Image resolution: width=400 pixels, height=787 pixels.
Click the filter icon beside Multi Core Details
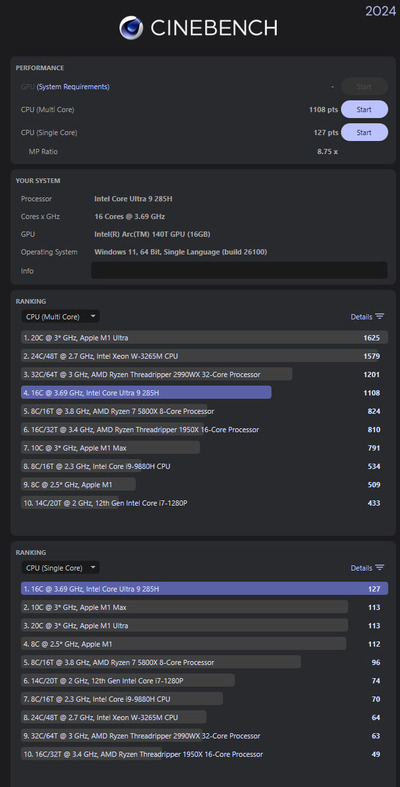[380, 316]
